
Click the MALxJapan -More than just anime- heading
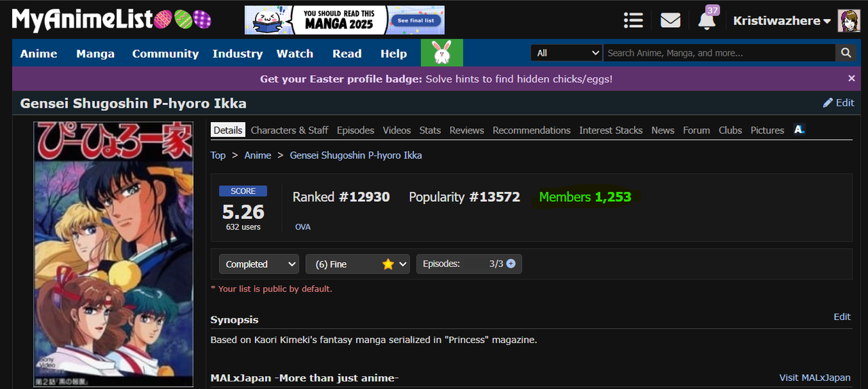pos(304,377)
